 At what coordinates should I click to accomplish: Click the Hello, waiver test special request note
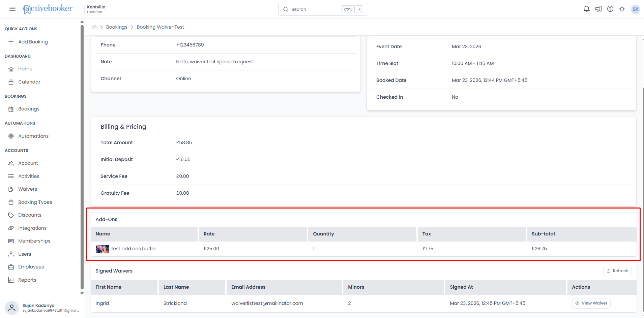click(x=214, y=62)
